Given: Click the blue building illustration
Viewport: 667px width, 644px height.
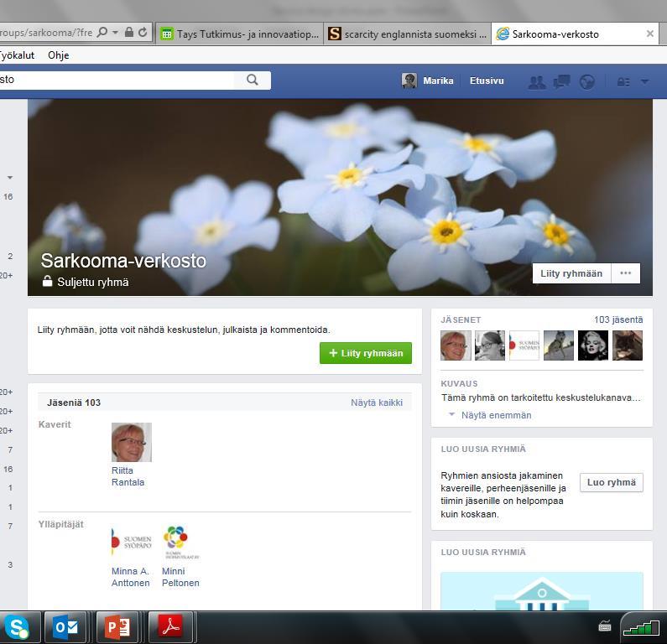Looking at the screenshot, I should 541,591.
